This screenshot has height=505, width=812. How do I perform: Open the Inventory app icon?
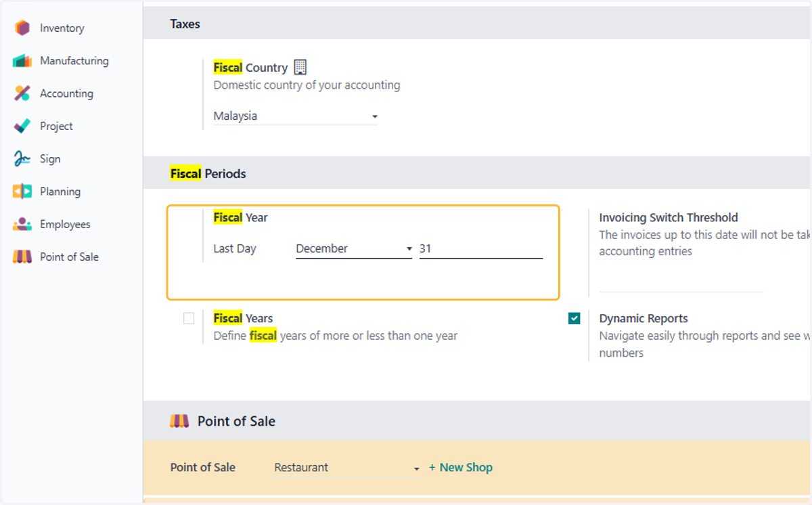coord(22,28)
